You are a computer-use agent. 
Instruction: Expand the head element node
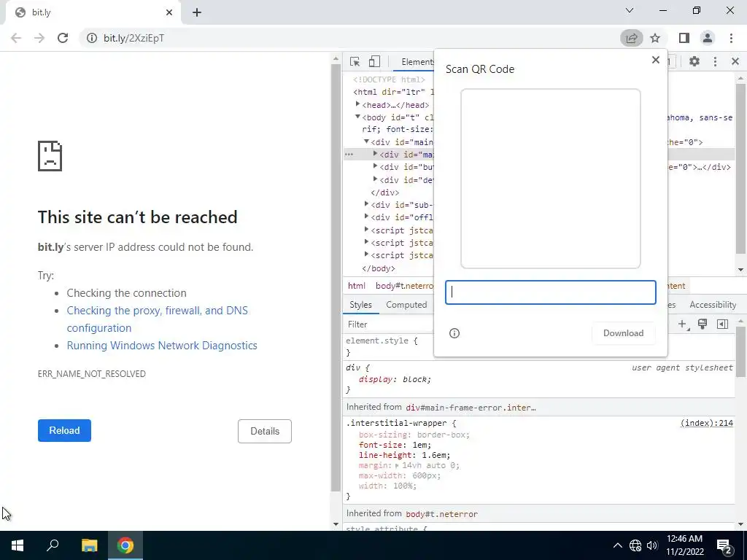click(357, 104)
